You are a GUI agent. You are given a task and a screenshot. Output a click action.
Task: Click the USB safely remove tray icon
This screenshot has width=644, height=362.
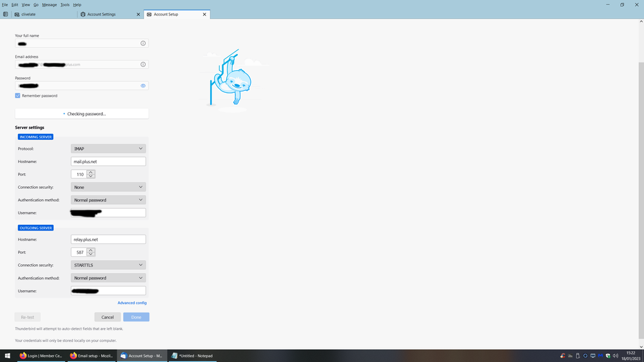pyautogui.click(x=578, y=356)
